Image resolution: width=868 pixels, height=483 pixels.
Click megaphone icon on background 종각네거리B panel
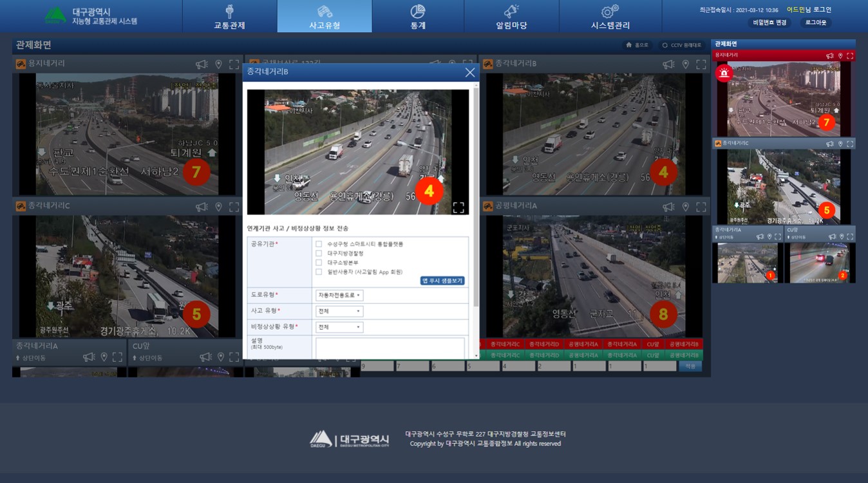(669, 64)
